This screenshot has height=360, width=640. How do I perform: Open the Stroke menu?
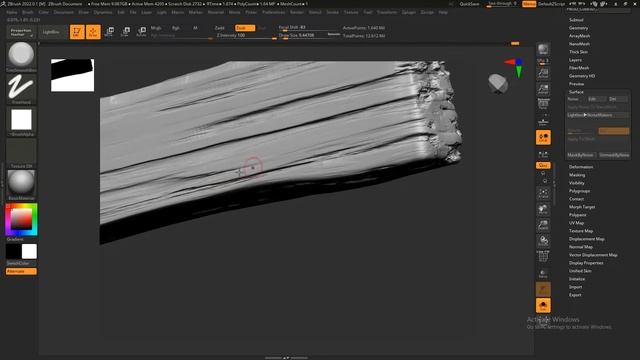pos(332,12)
